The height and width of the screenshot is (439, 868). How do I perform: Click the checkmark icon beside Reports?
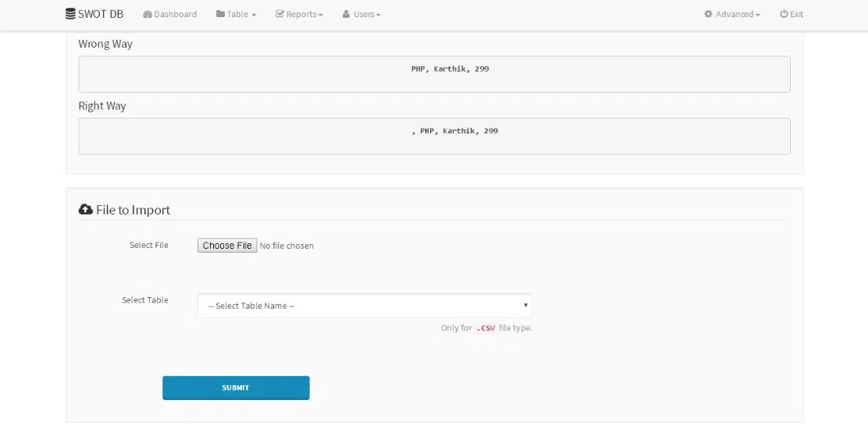(279, 14)
